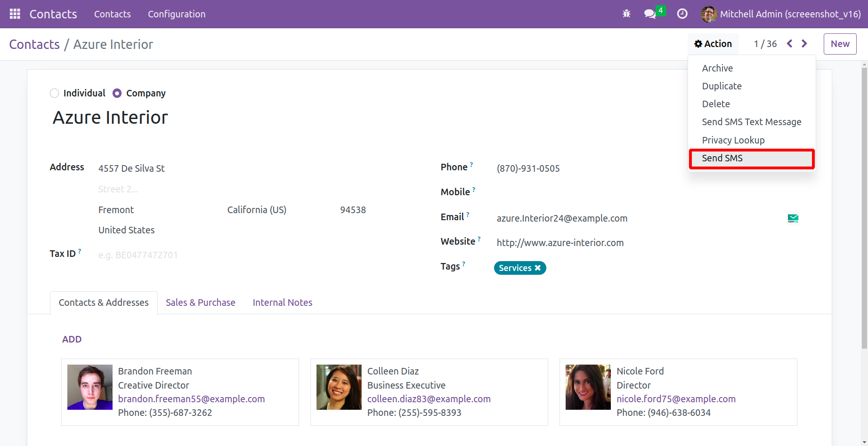This screenshot has height=446, width=868.
Task: Click ADD to add a contact
Action: (72, 339)
